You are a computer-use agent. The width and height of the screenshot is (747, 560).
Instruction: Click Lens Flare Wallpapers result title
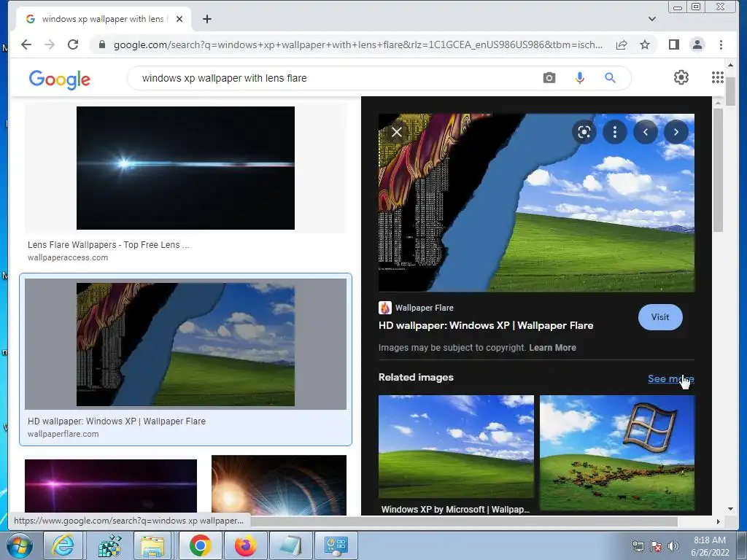(108, 245)
